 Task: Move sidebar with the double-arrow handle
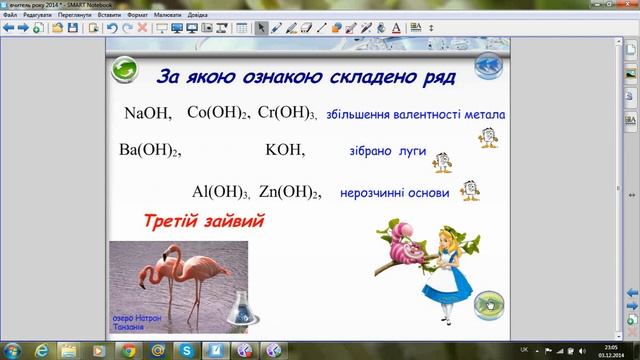tap(631, 195)
